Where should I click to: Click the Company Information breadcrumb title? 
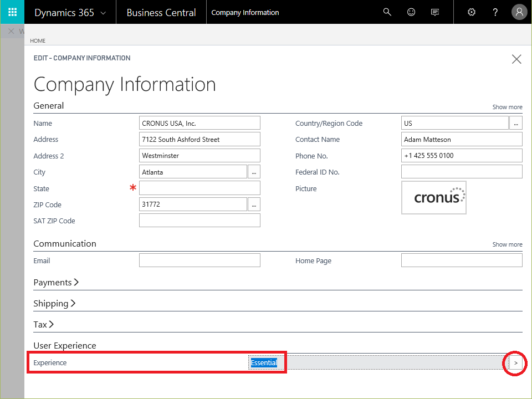(245, 13)
